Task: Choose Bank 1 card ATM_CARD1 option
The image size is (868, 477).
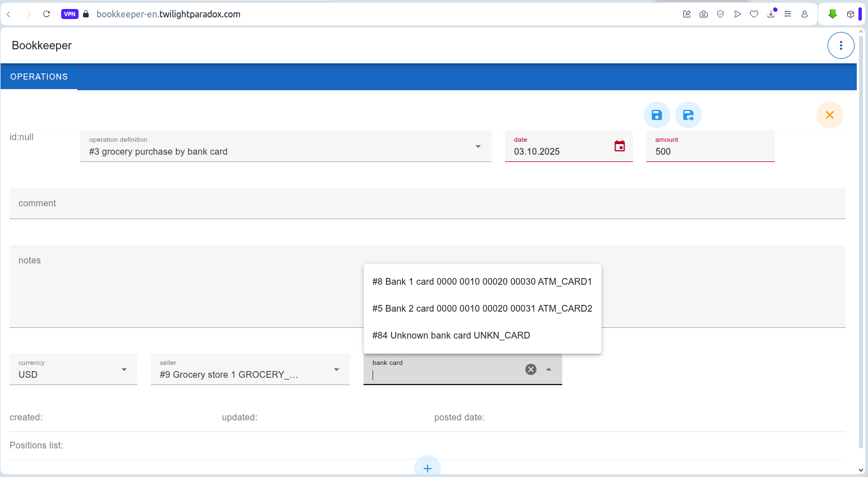Action: pyautogui.click(x=482, y=281)
